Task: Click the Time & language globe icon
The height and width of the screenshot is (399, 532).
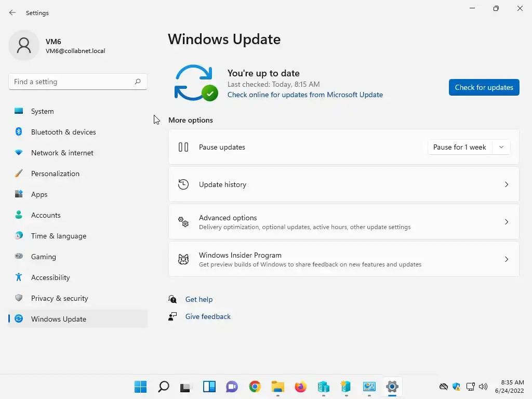Action: click(x=19, y=235)
